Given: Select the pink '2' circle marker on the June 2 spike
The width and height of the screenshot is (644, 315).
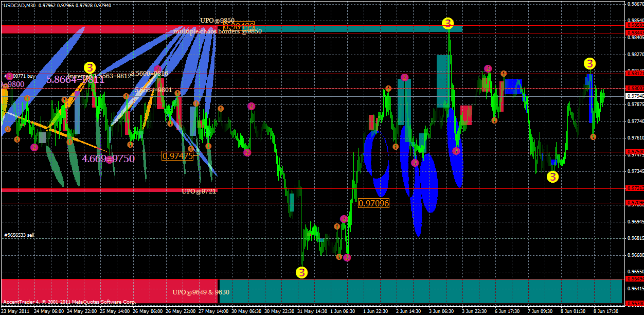Looking at the screenshot, I should pos(404,77).
